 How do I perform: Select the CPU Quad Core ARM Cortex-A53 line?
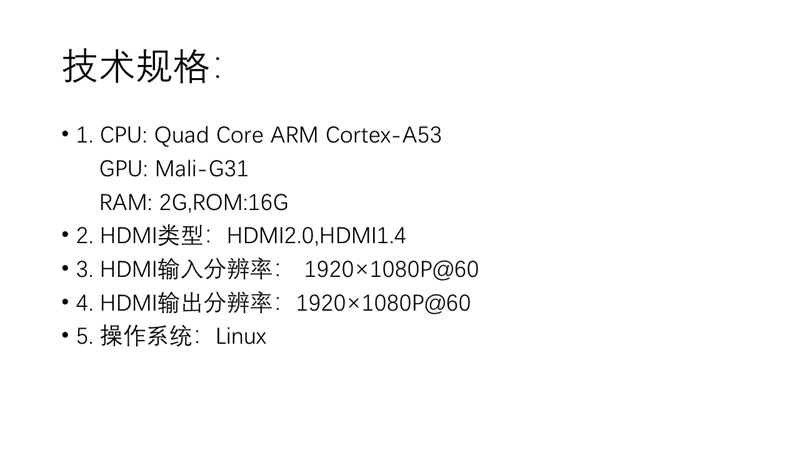(x=259, y=135)
